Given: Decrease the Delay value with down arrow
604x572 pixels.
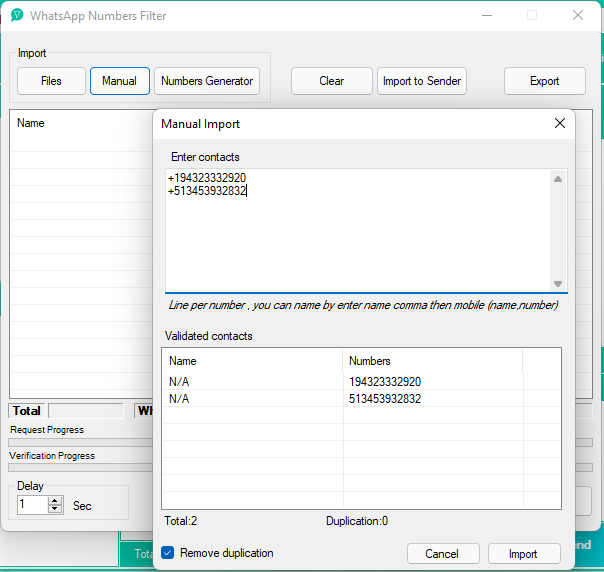Looking at the screenshot, I should [55, 509].
